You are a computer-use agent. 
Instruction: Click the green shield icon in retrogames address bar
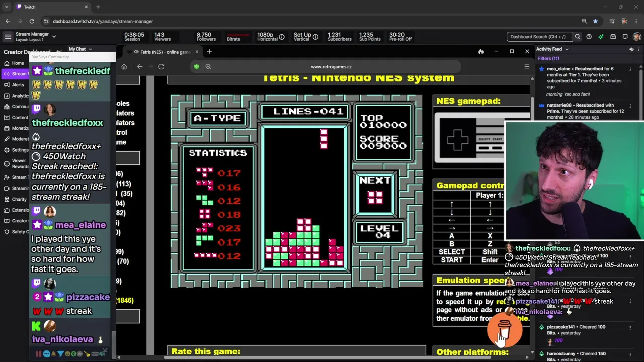[196, 67]
